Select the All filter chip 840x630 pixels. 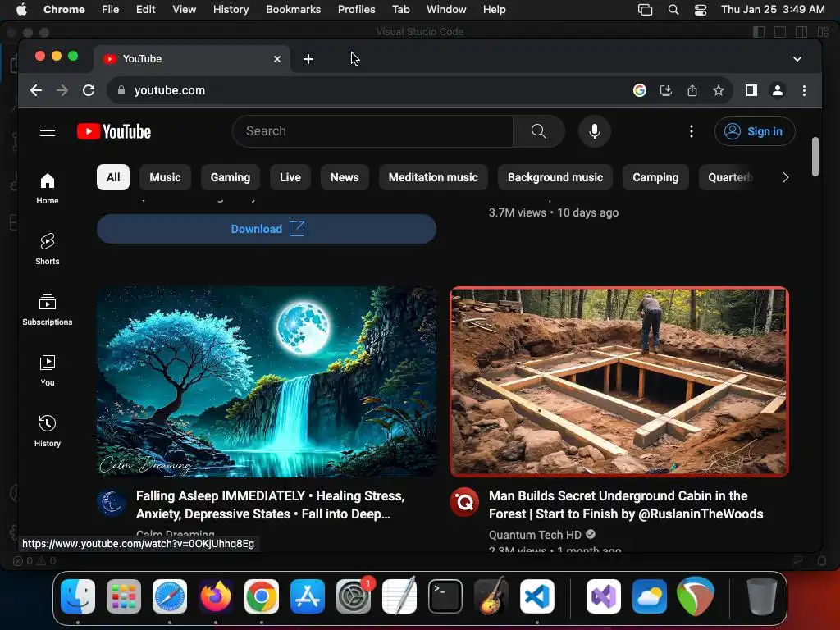[x=113, y=177]
